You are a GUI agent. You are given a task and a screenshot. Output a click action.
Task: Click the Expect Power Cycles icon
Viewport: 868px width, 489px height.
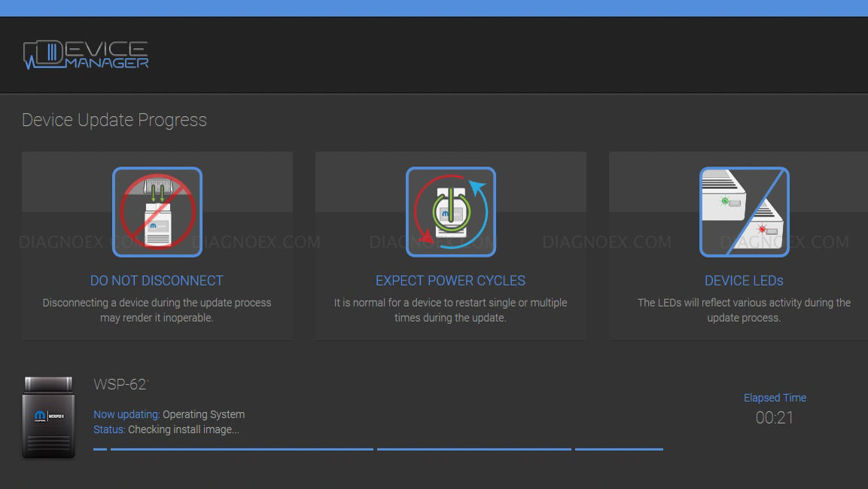(x=450, y=212)
